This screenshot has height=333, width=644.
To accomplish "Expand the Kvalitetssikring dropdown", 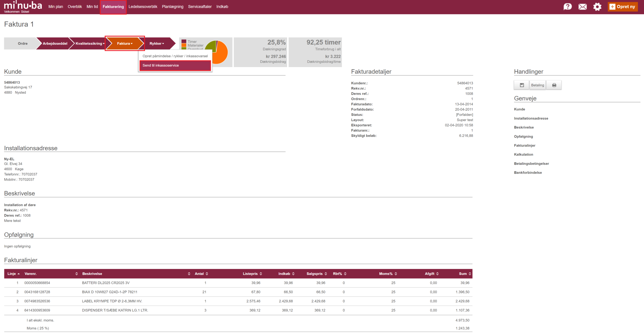I will 90,43.
